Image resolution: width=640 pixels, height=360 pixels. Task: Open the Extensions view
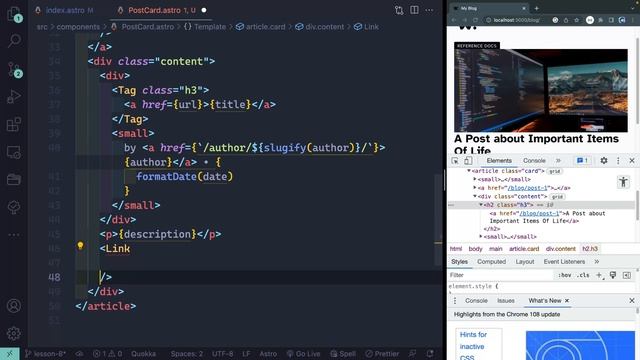(x=14, y=124)
